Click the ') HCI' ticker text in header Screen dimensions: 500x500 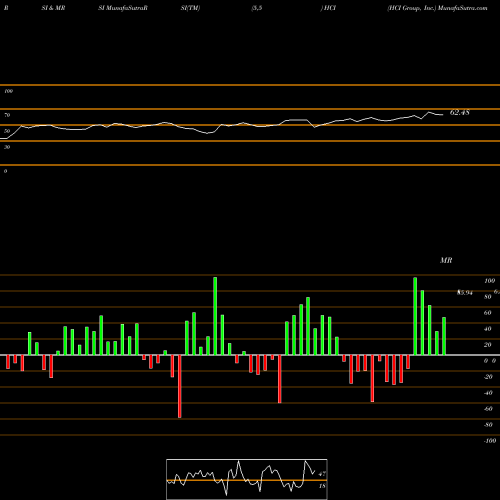pyautogui.click(x=328, y=8)
